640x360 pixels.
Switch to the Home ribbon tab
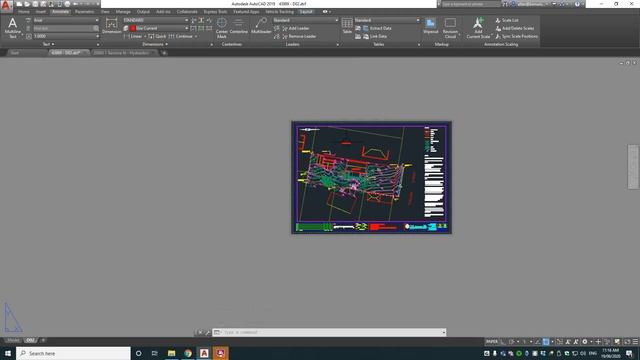24,12
